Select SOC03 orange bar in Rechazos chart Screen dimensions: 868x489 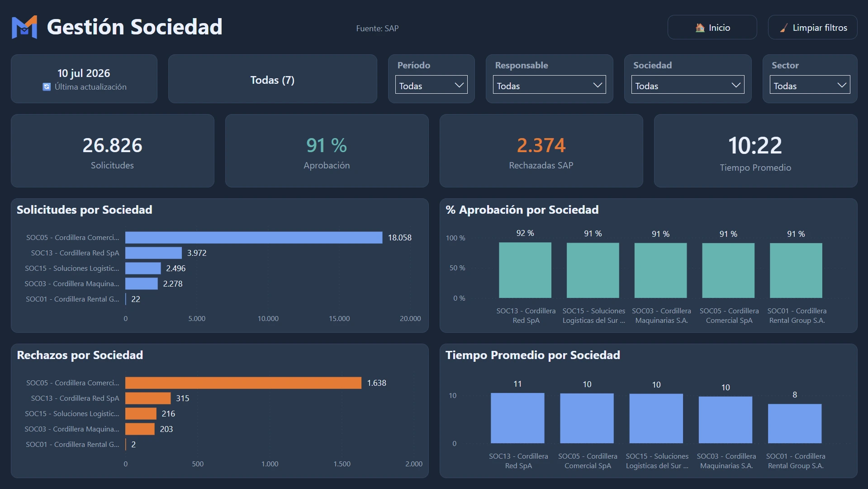coord(140,429)
